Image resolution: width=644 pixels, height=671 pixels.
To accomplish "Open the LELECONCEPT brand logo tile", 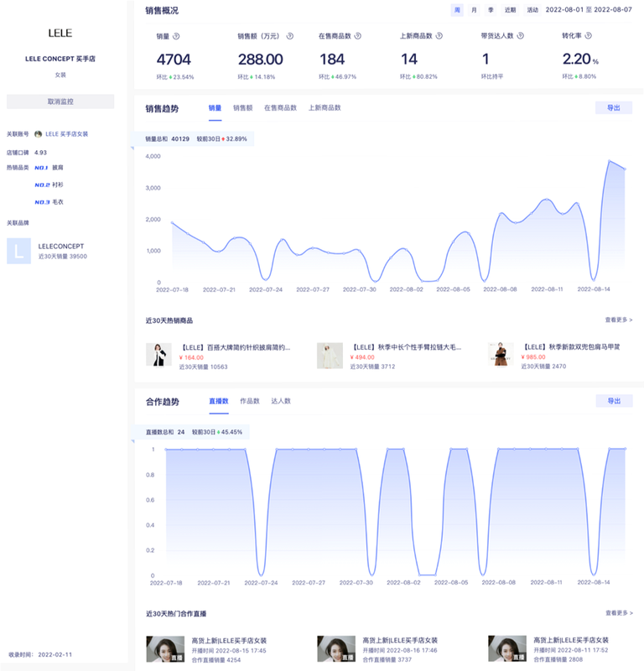I will point(18,251).
